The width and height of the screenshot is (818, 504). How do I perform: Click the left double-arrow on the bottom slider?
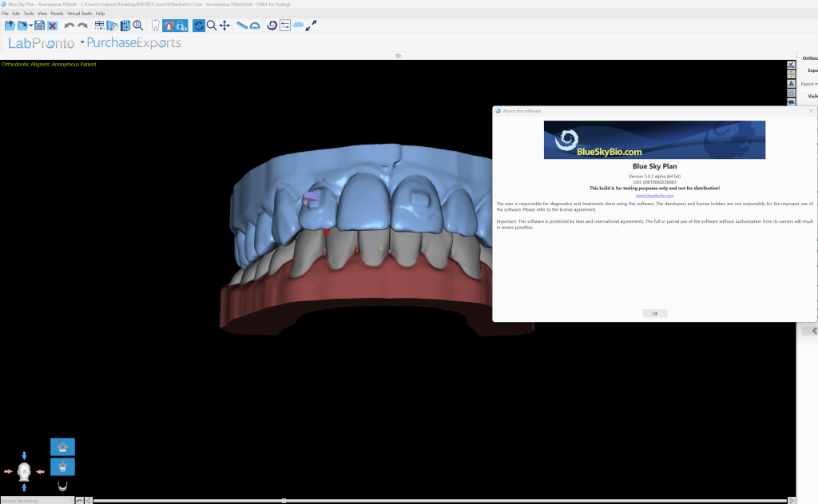89,501
